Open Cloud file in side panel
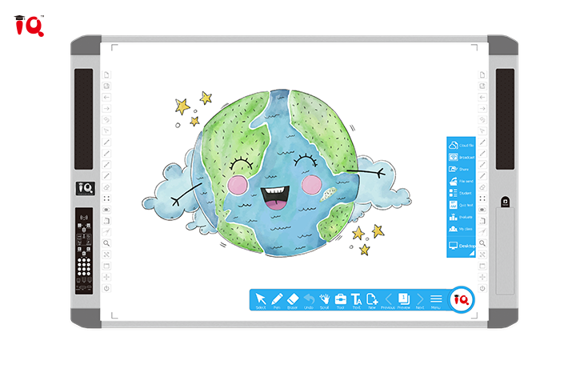This screenshot has width=588, height=365. (461, 145)
